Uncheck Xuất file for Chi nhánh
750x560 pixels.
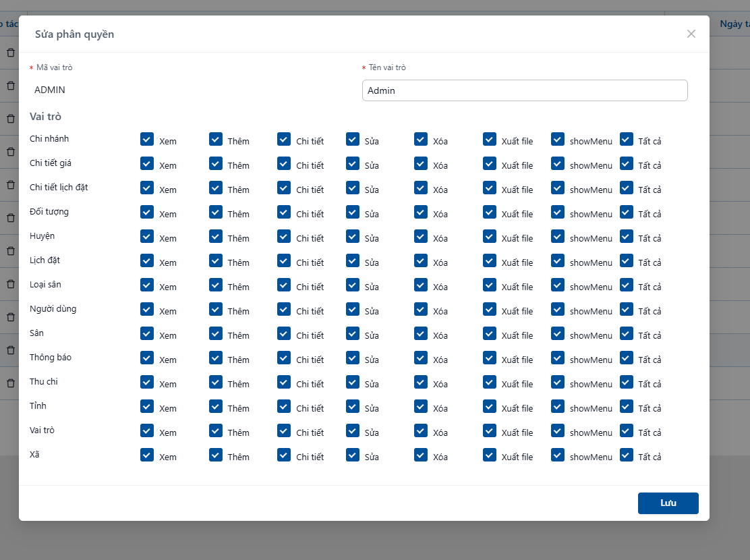489,139
